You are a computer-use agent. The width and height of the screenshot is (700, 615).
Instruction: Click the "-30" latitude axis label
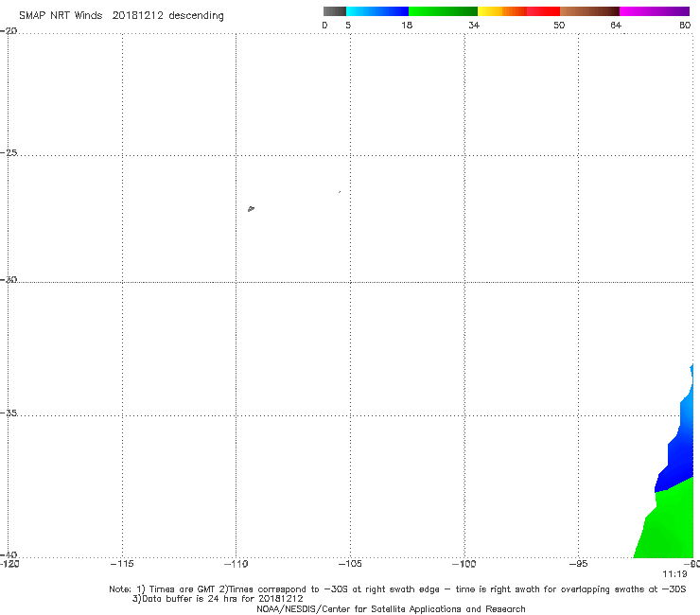[9, 279]
